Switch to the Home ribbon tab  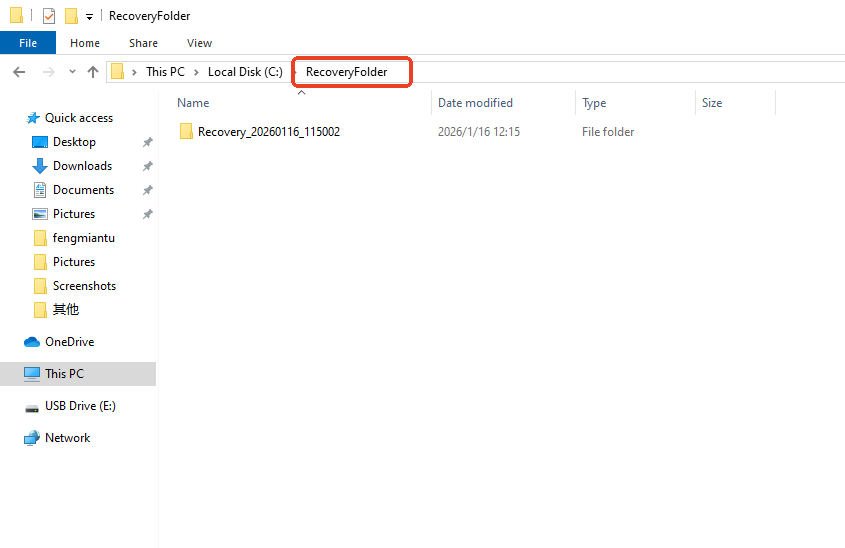point(85,43)
